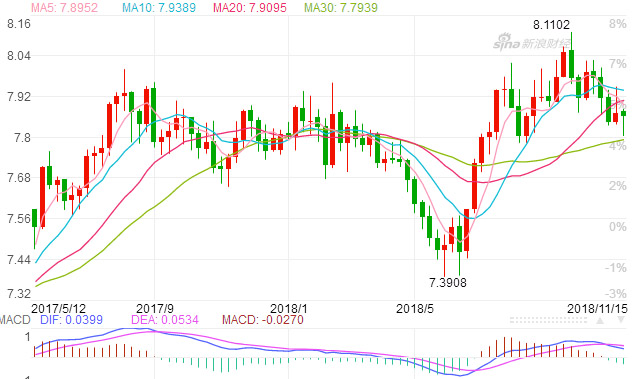Click the 2018/1 date axis label
Viewport: 641px width, 379px height.
coord(289,308)
